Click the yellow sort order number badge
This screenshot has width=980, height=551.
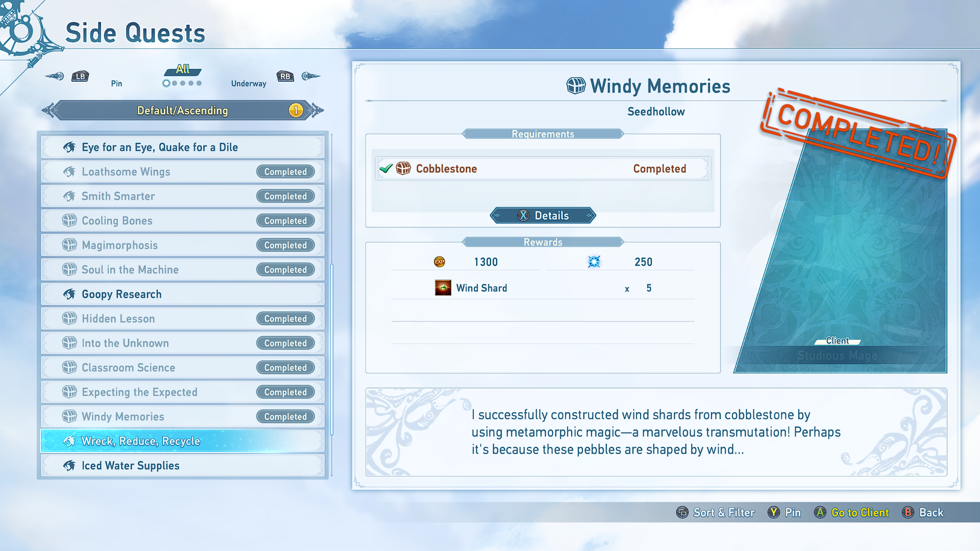point(296,110)
